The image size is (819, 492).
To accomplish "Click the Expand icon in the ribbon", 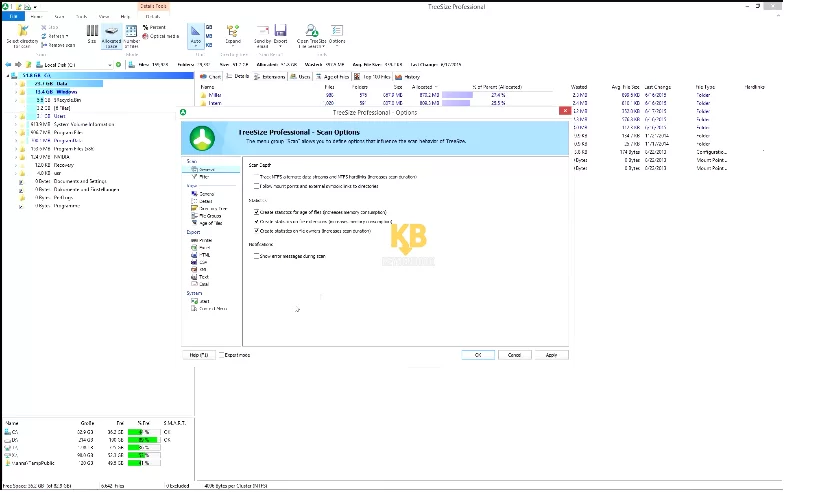I will click(233, 34).
